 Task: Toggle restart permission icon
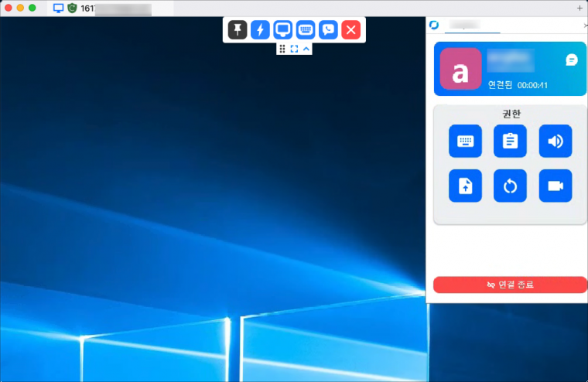[x=510, y=186]
